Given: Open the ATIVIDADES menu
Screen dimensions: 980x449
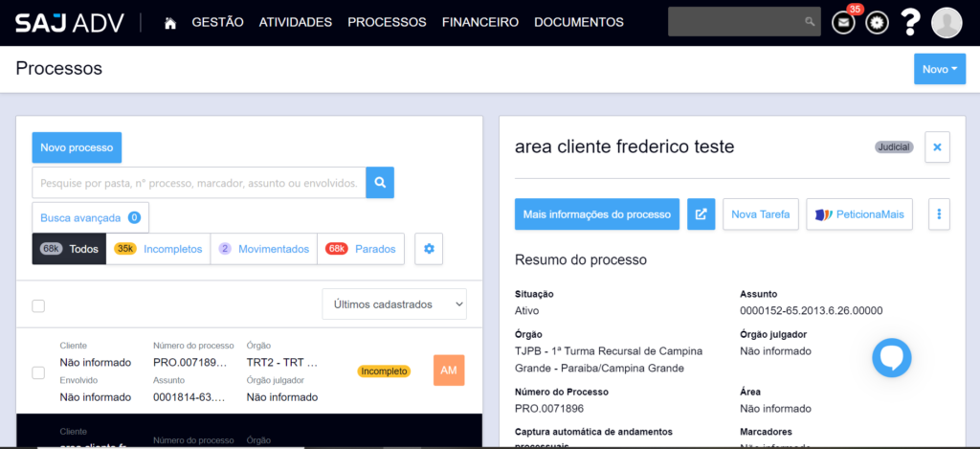Looking at the screenshot, I should coord(296,23).
